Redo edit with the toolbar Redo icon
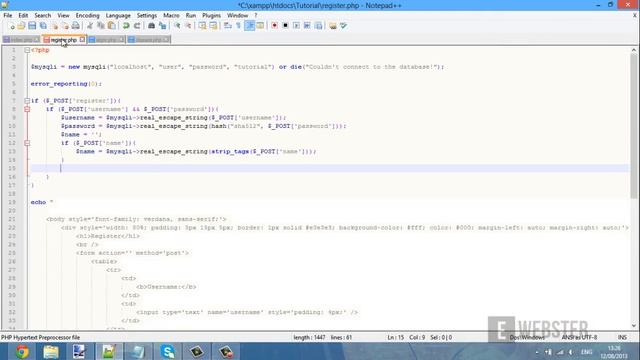The width and height of the screenshot is (640, 360). (137, 26)
